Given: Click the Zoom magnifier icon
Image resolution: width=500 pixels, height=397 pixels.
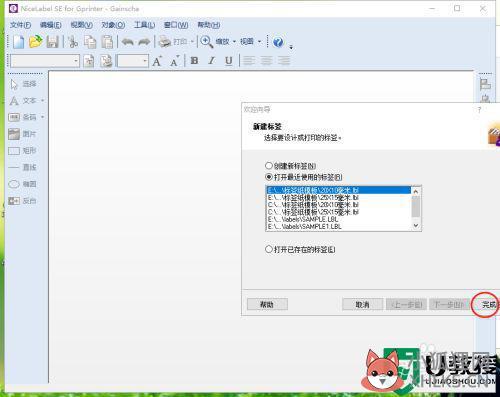Looking at the screenshot, I should pos(206,42).
